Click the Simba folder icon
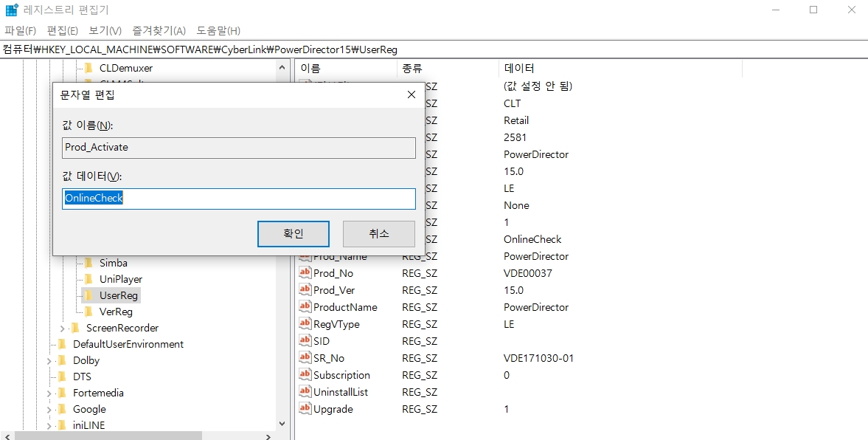 (88, 263)
